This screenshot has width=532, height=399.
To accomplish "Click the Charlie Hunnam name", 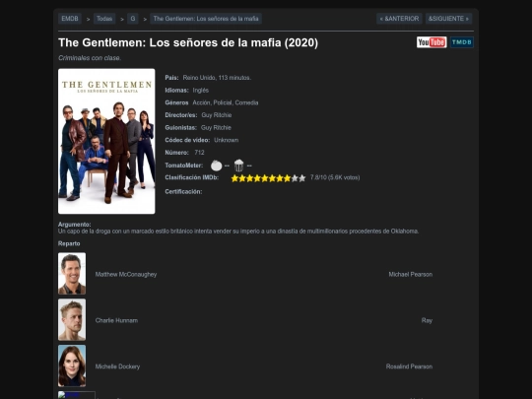I will coord(116,320).
